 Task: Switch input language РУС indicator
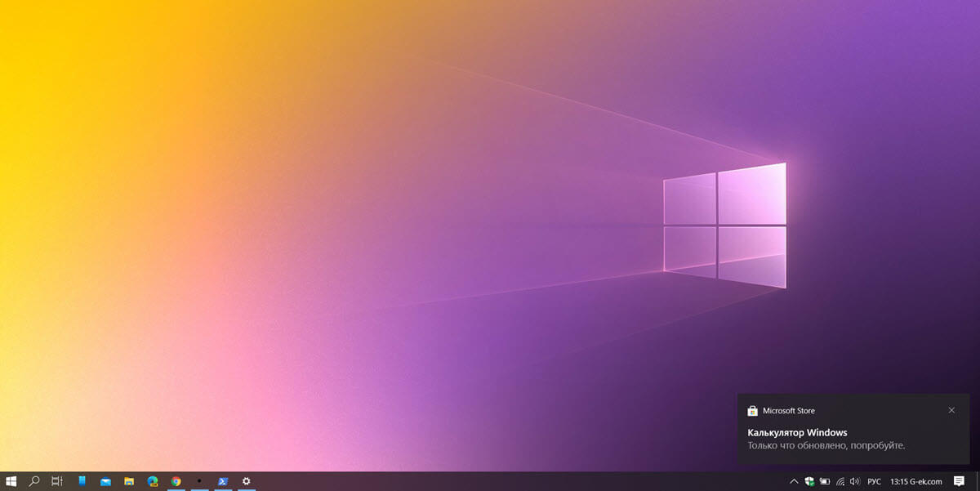click(874, 481)
